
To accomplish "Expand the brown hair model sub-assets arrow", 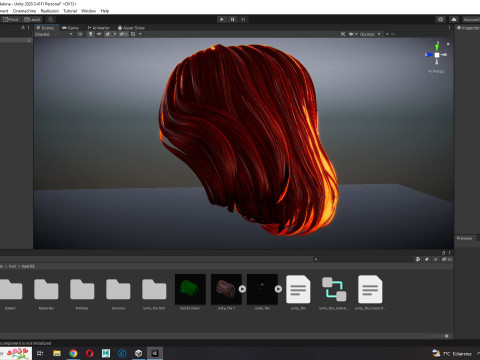I will (x=242, y=289).
